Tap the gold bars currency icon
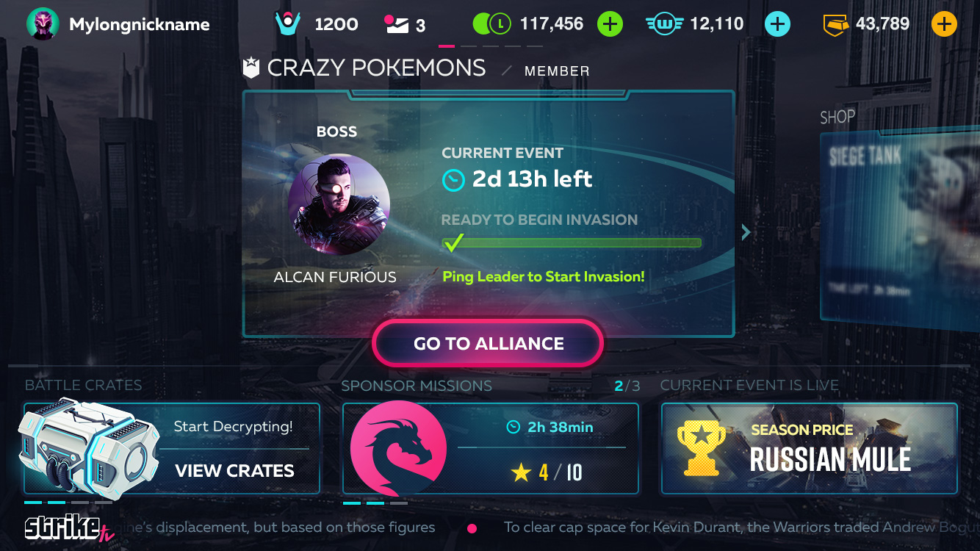Viewport: 980px width, 551px height. point(836,25)
